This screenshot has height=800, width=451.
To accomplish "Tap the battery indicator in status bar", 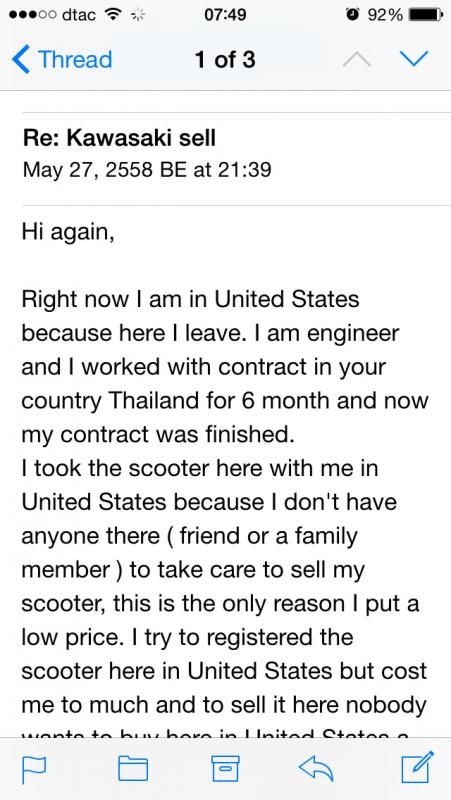I will click(425, 15).
